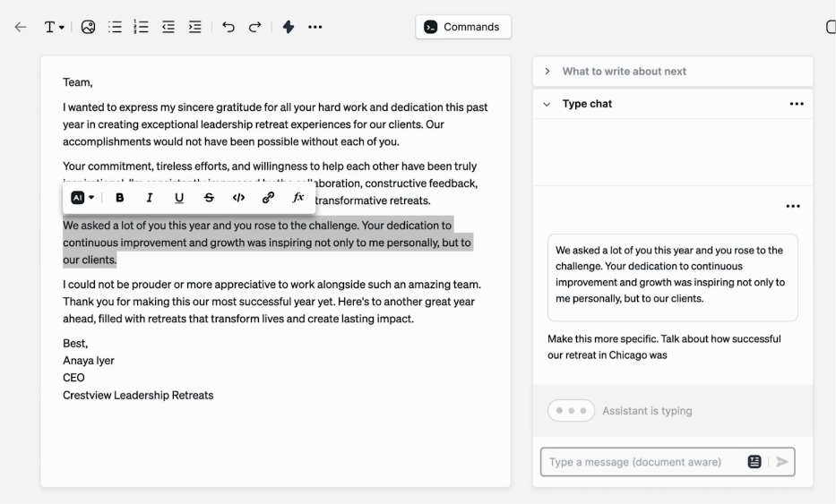This screenshot has height=504, width=836.
Task: Apply a bulleted list
Action: 116,27
